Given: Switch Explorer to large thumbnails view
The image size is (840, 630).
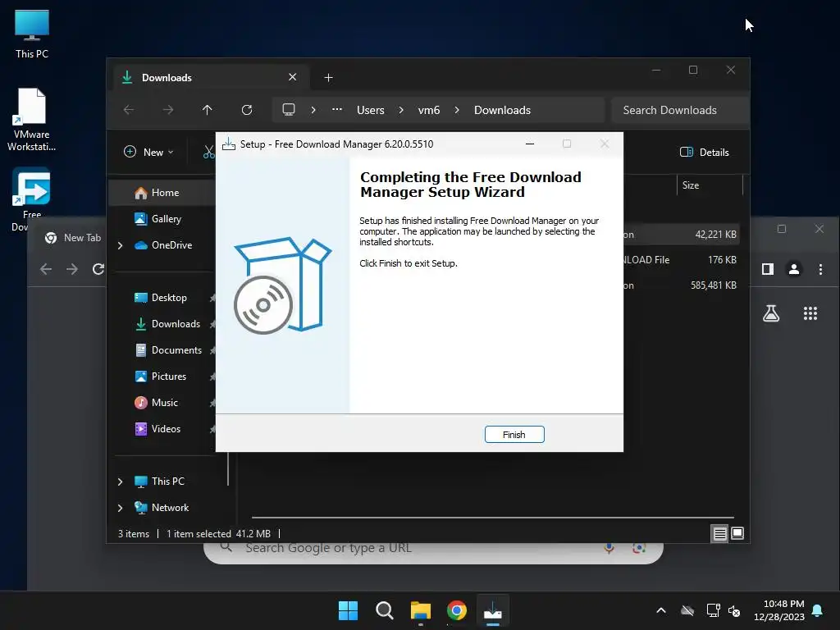Looking at the screenshot, I should pos(737,533).
